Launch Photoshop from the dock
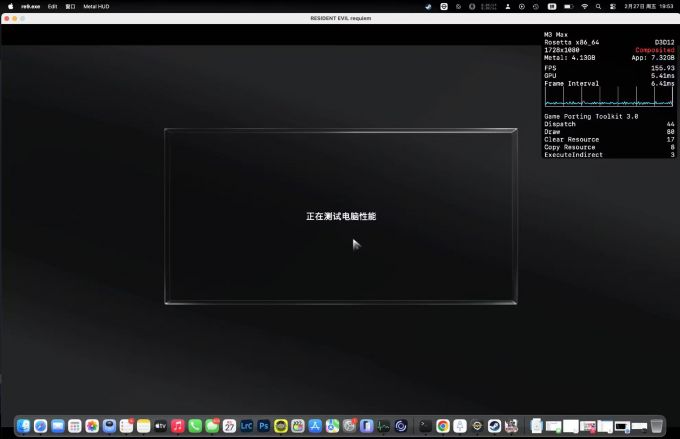The image size is (680, 439). 264,426
